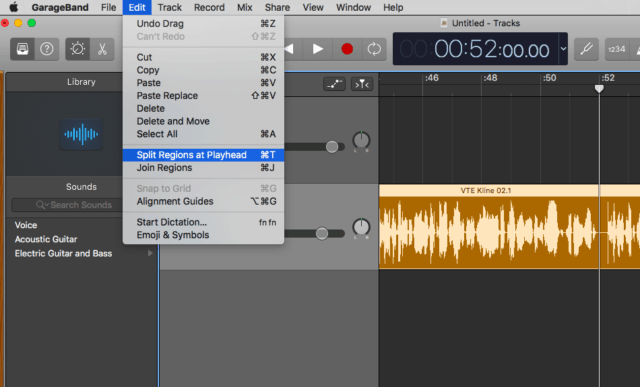Click the :50 mark on the ruler
The width and height of the screenshot is (640, 387).
click(x=549, y=78)
